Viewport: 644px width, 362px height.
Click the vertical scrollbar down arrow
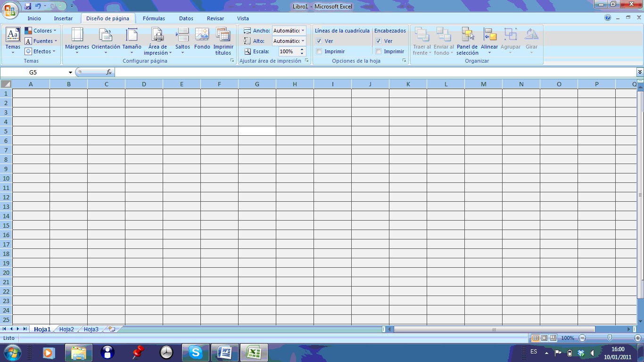pos(640,321)
